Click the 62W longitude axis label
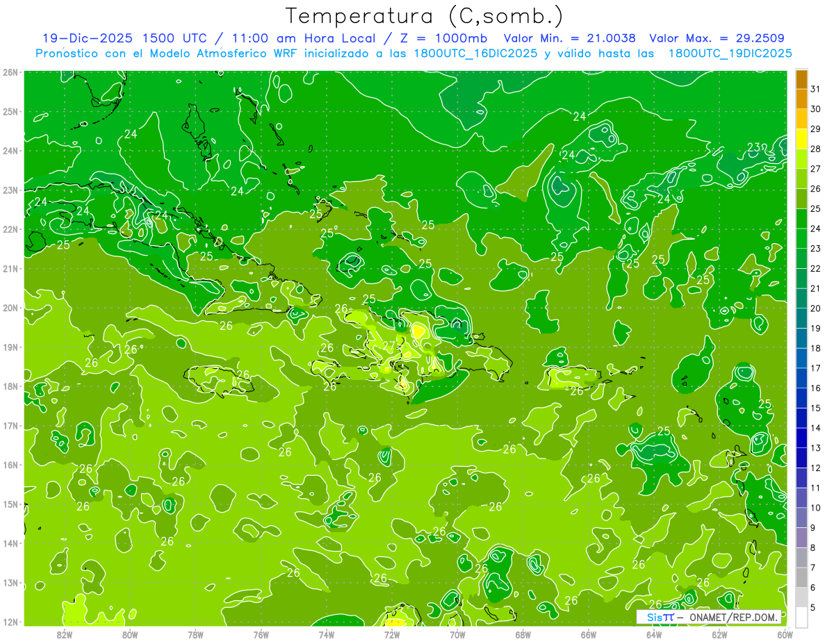The height and width of the screenshot is (644, 834). point(719,635)
